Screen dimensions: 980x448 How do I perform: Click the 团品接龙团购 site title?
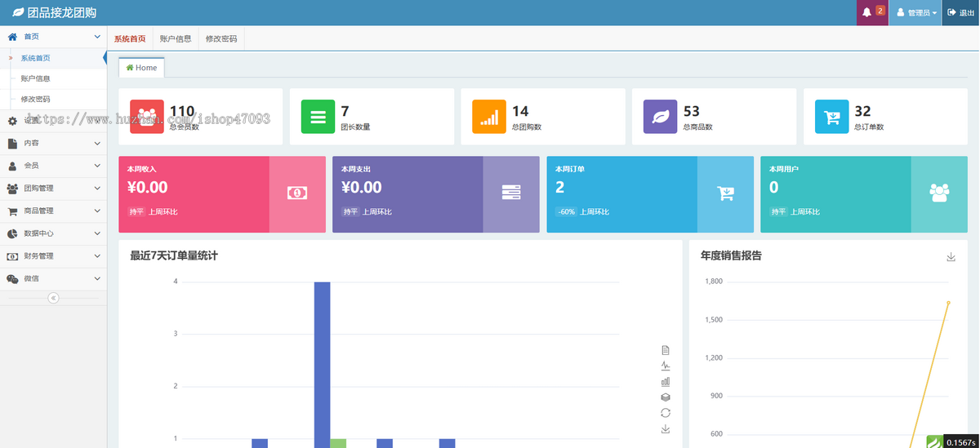tap(62, 12)
